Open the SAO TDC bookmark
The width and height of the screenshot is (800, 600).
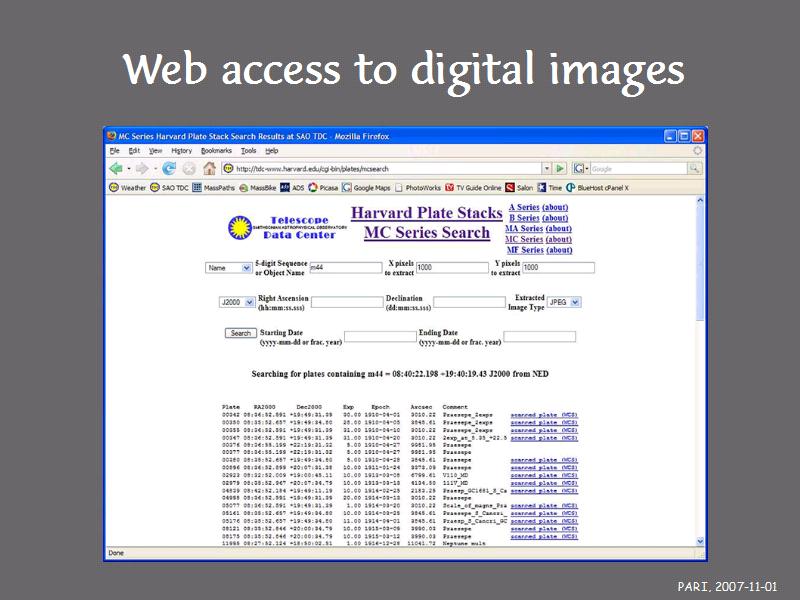169,188
